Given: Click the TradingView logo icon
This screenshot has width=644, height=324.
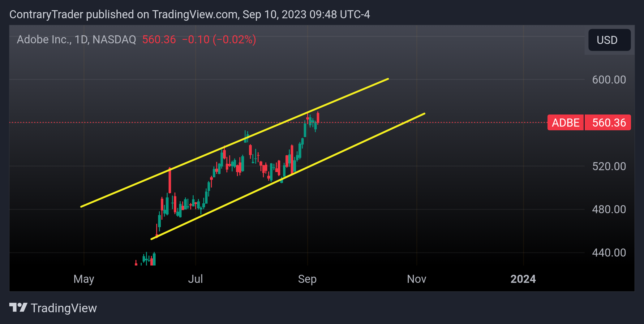Looking at the screenshot, I should (18, 307).
